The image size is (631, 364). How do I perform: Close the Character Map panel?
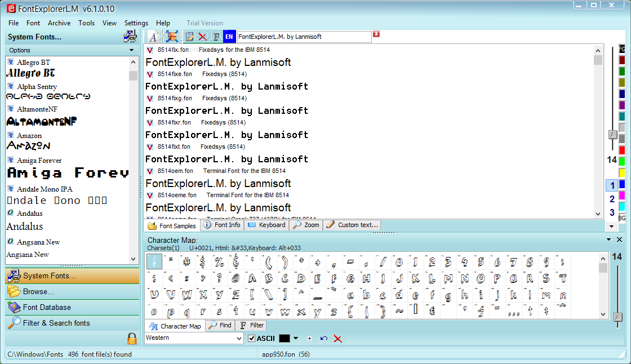[x=619, y=239]
